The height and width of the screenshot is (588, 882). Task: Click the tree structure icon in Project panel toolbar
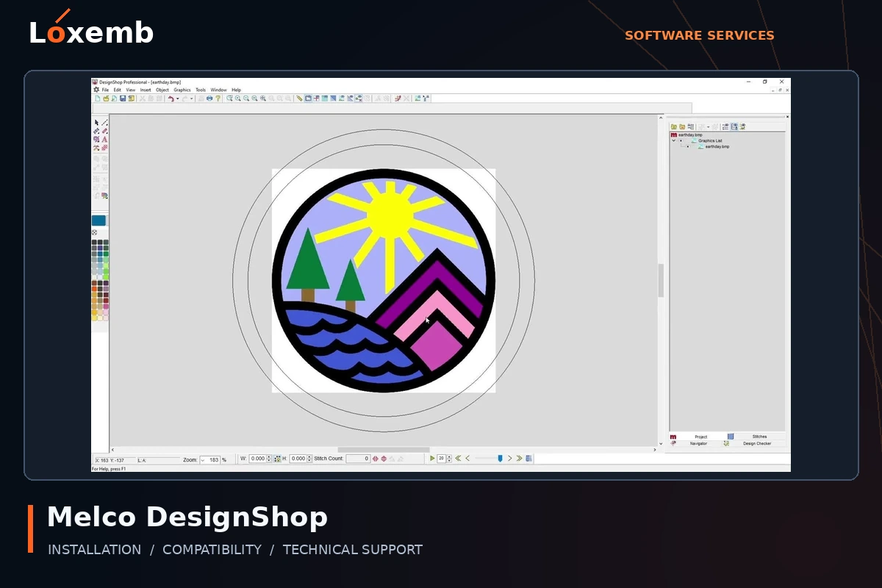click(x=691, y=126)
